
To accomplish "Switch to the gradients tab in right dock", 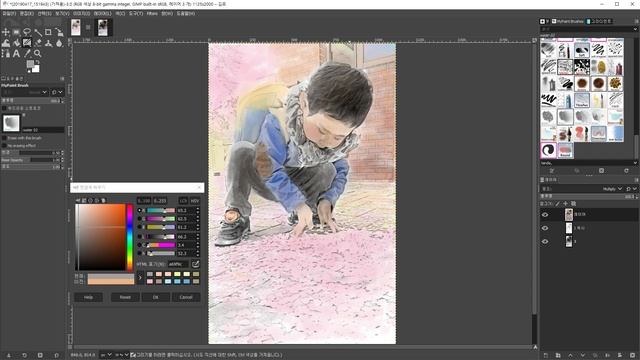I will pos(599,21).
